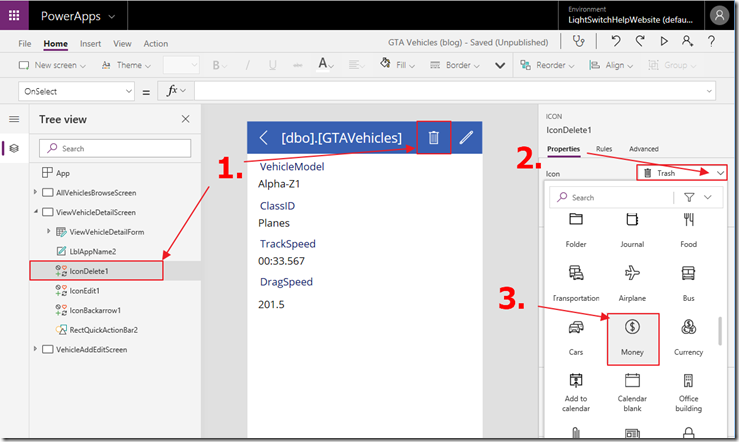The image size is (739, 442).
Task: Open the layers Tree view rail icon
Action: (x=14, y=148)
